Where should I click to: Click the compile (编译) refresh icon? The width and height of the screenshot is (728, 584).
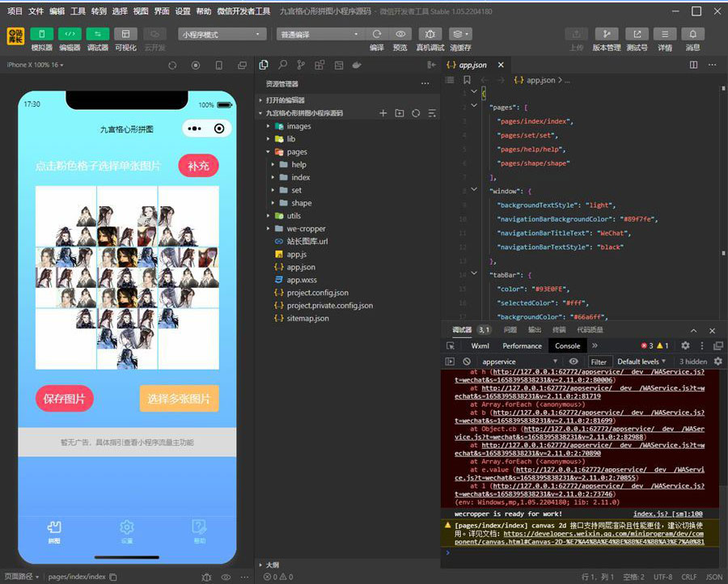tap(376, 34)
